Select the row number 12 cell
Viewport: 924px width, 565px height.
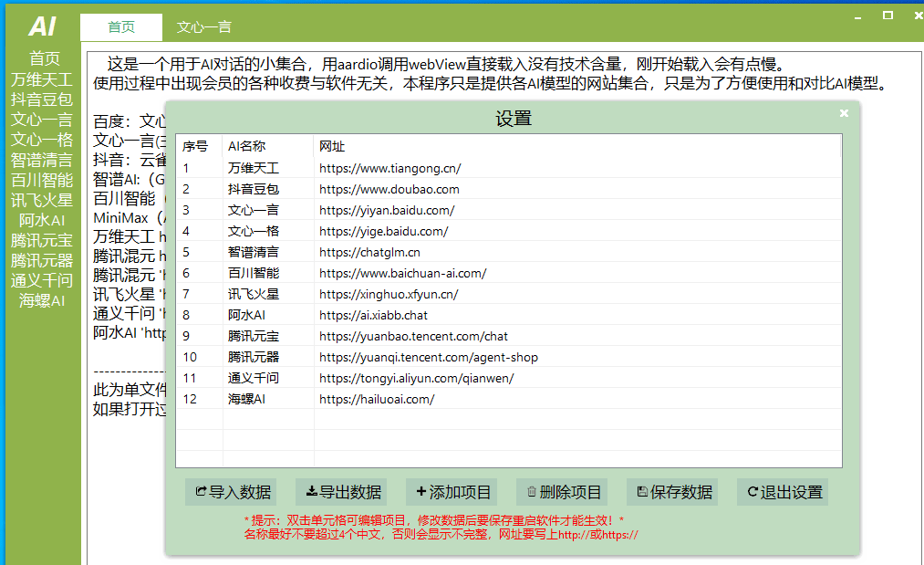[199, 399]
